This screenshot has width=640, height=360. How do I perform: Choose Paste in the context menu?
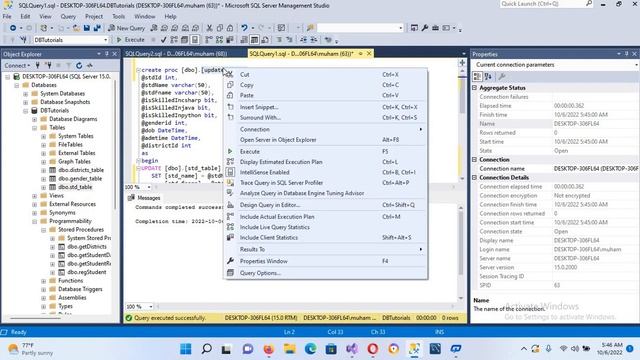[x=325, y=95]
